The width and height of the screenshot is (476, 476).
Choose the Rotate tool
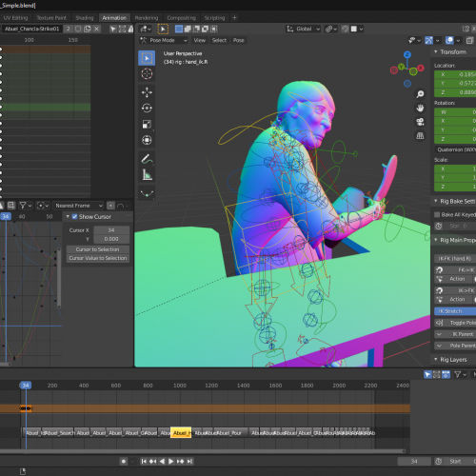(147, 109)
